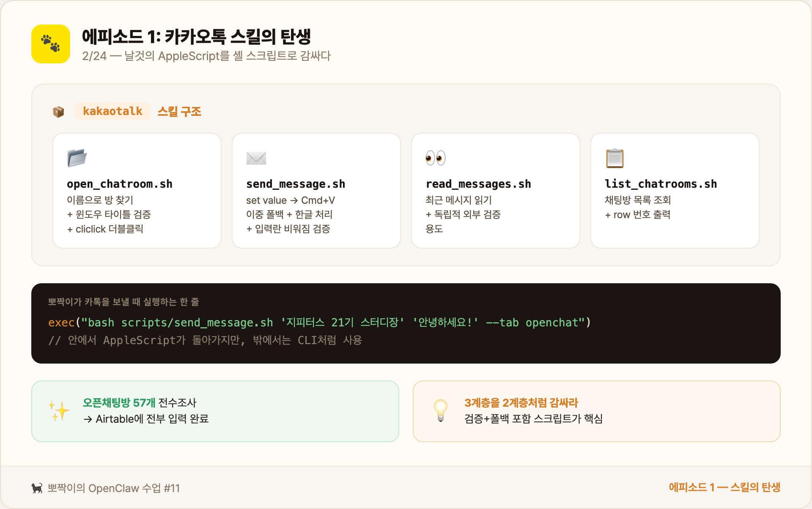The image size is (812, 509).
Task: Click the package icon beside kakaotalk label
Action: (58, 111)
